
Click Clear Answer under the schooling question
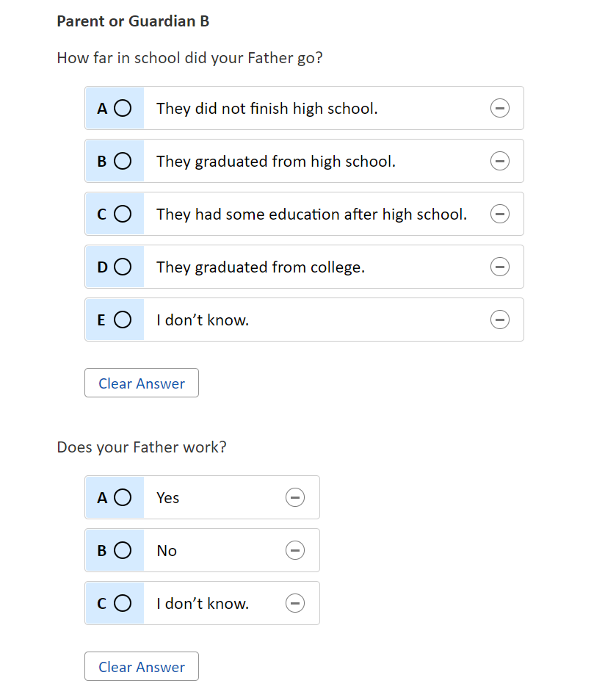pos(142,383)
